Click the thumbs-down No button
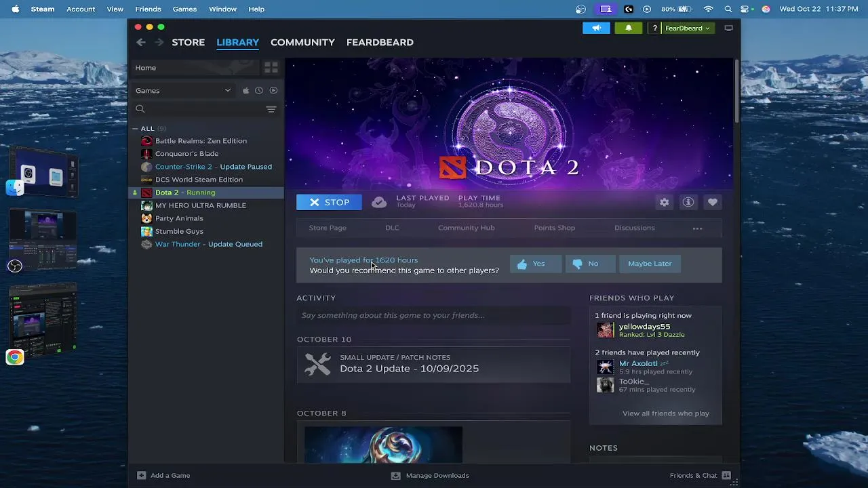 tap(590, 264)
